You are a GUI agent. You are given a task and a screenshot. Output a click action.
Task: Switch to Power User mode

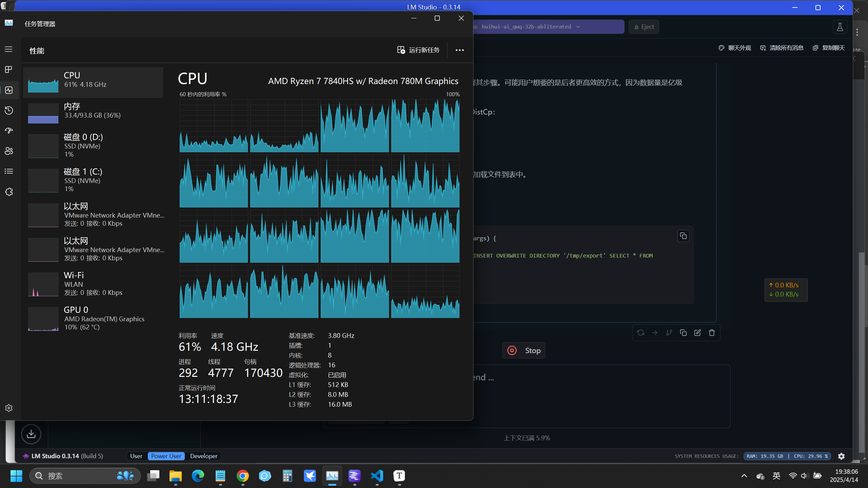(x=166, y=456)
